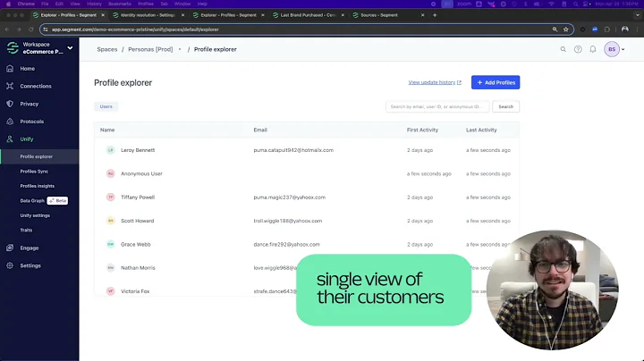Screen dimensions: 644x361
Task: Open the History menu in menu bar
Action: tap(94, 4)
